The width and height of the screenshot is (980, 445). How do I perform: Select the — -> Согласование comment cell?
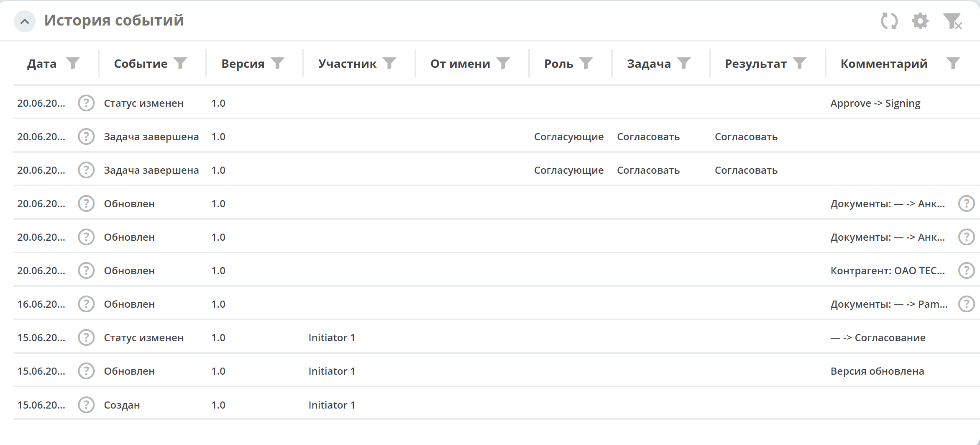878,338
